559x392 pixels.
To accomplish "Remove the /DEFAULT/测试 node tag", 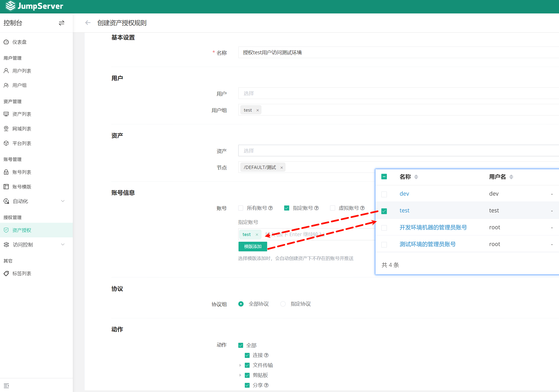I will (282, 168).
